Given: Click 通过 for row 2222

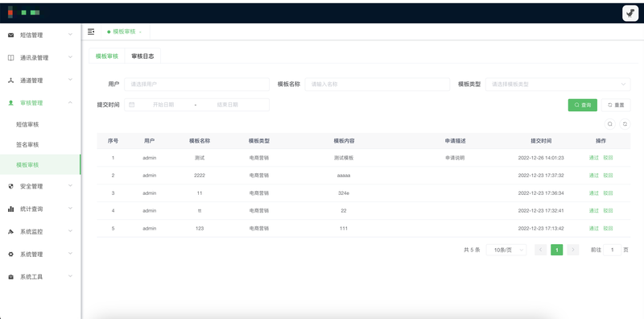Looking at the screenshot, I should click(x=593, y=176).
